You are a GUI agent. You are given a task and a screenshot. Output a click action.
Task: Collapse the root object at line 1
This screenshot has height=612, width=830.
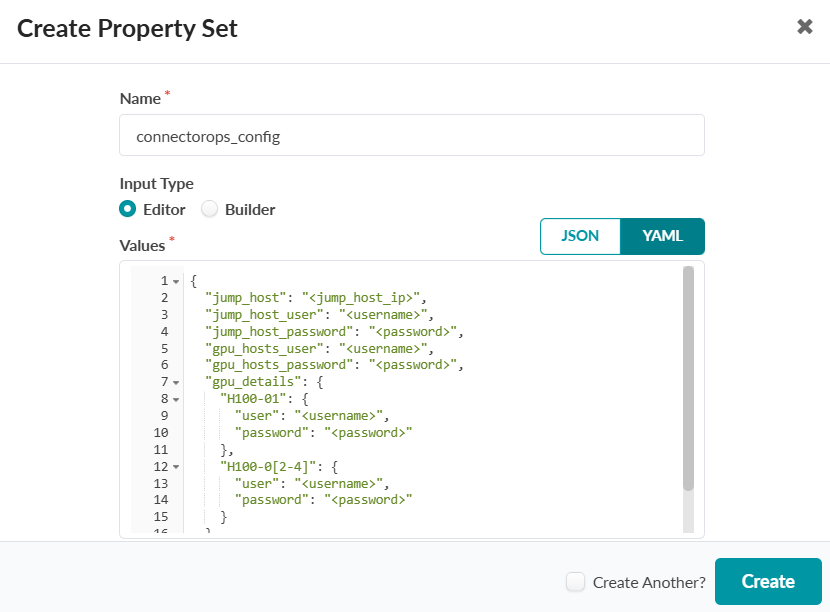point(176,281)
